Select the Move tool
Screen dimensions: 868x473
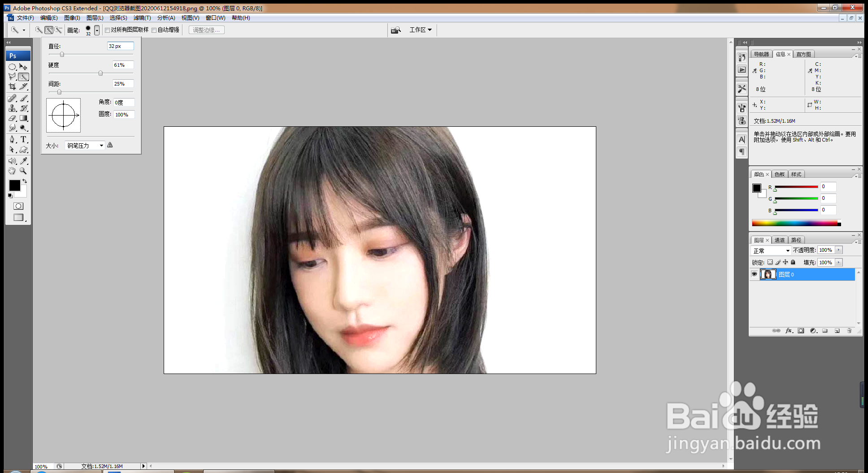pos(23,67)
